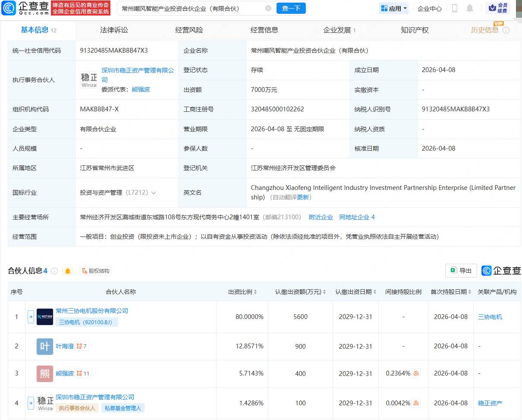Click the indirect holding icon beside 0.2364%
This screenshot has width=522, height=420.
click(x=416, y=373)
